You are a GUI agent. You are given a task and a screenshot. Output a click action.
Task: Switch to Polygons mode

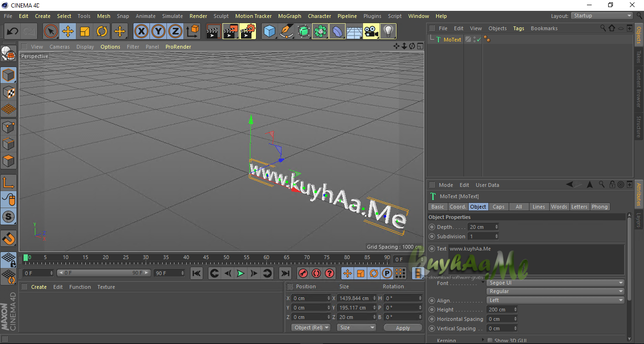[x=8, y=160]
